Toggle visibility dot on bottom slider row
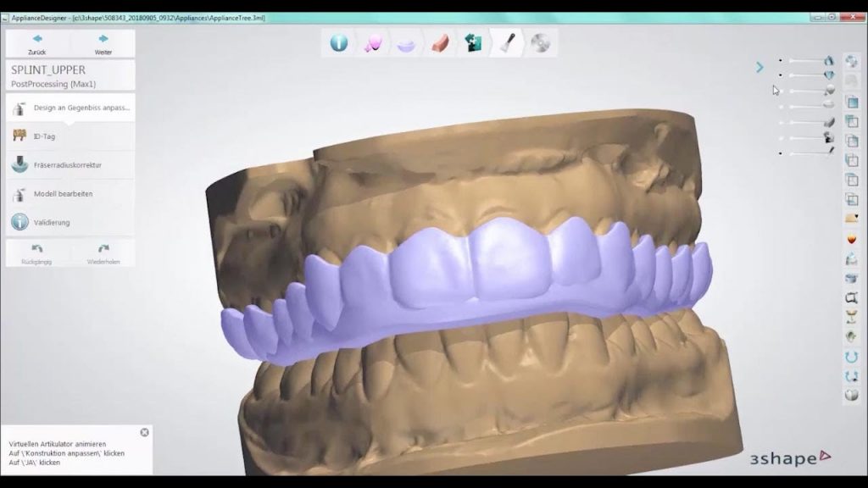 (x=781, y=153)
